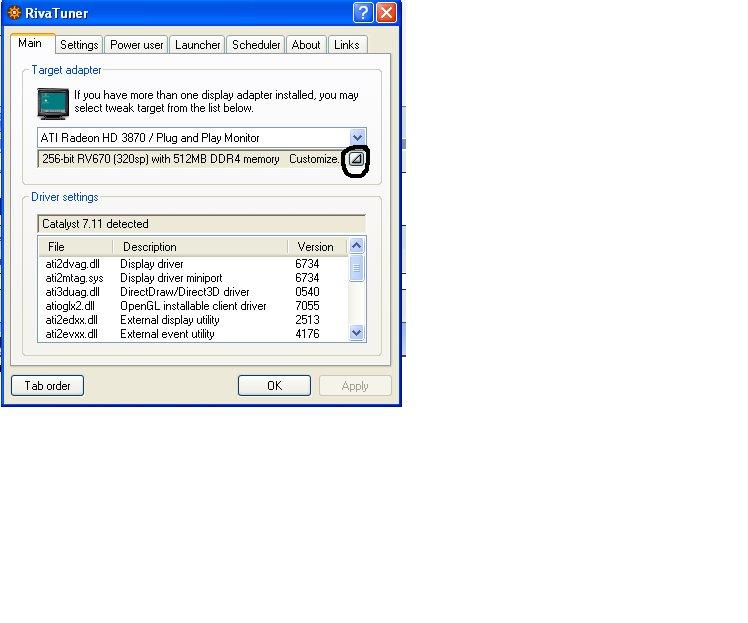
Task: Confirm with the OK button
Action: coord(274,385)
